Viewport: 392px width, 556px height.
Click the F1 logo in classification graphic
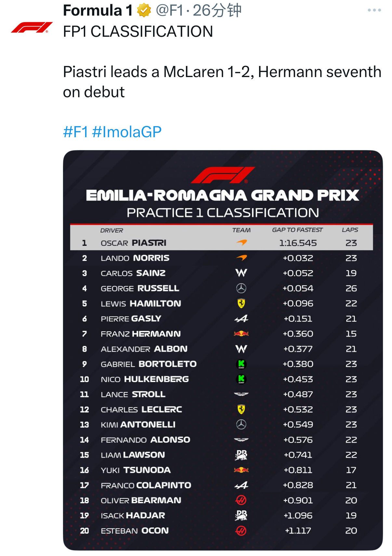pos(223,175)
